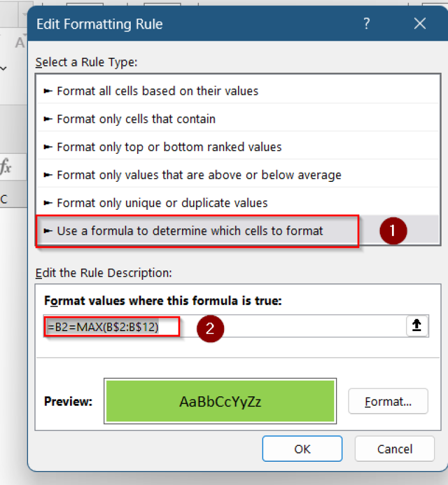The width and height of the screenshot is (448, 485).
Task: Open the Name Box dropdown at screen left
Action: pyautogui.click(x=3, y=68)
